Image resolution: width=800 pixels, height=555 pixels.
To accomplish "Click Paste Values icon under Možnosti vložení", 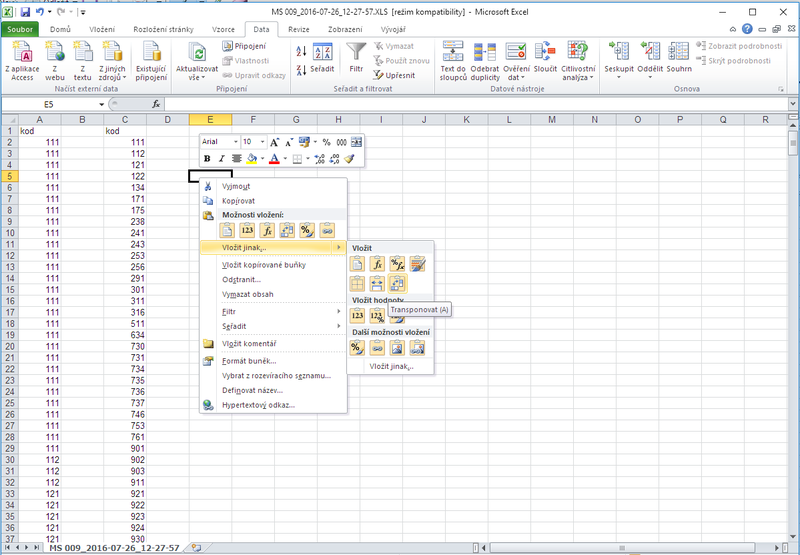I will [247, 230].
